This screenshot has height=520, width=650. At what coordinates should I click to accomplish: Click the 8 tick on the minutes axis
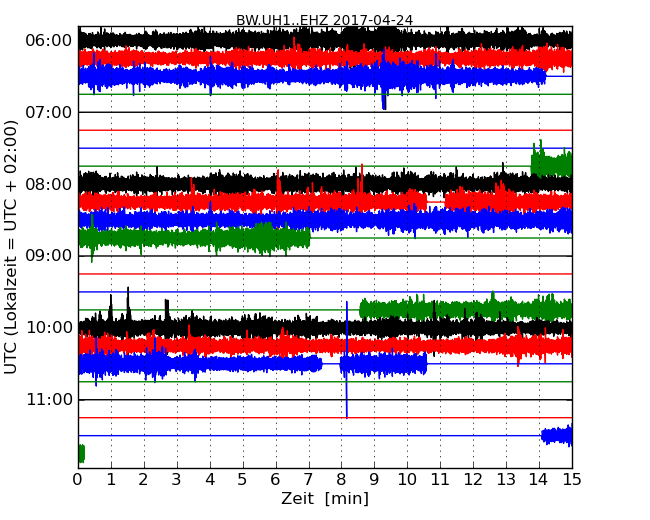[341, 480]
